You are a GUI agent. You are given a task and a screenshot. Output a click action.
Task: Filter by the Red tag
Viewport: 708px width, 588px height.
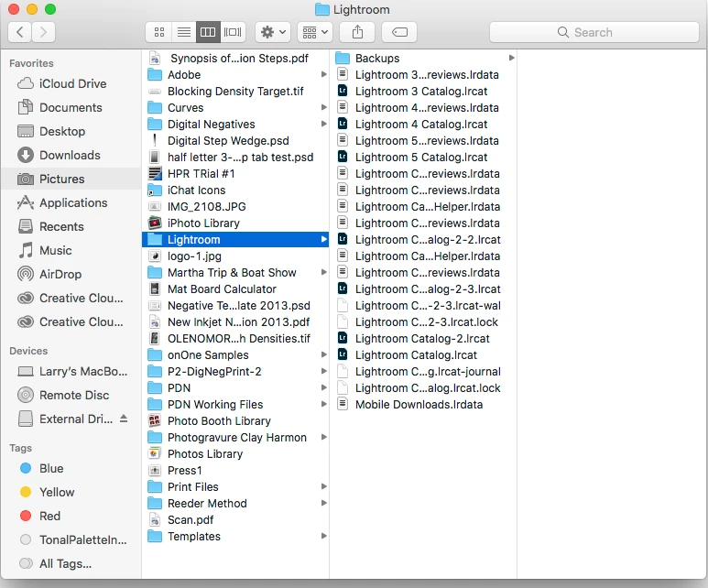click(x=71, y=517)
